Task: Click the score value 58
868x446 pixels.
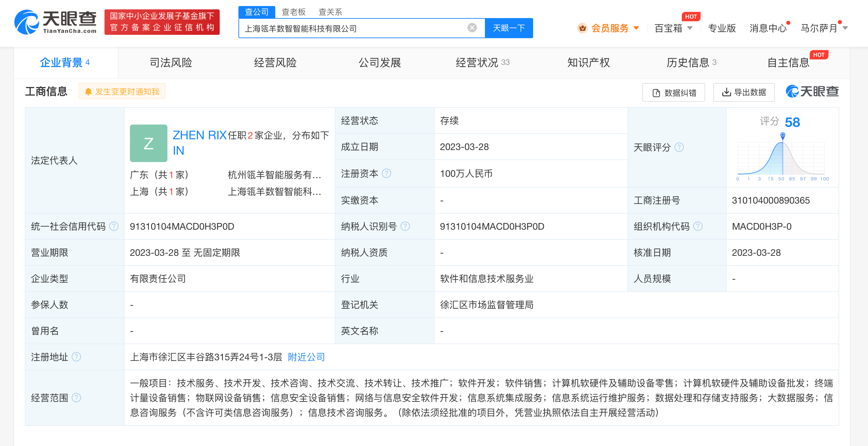Action: point(792,122)
